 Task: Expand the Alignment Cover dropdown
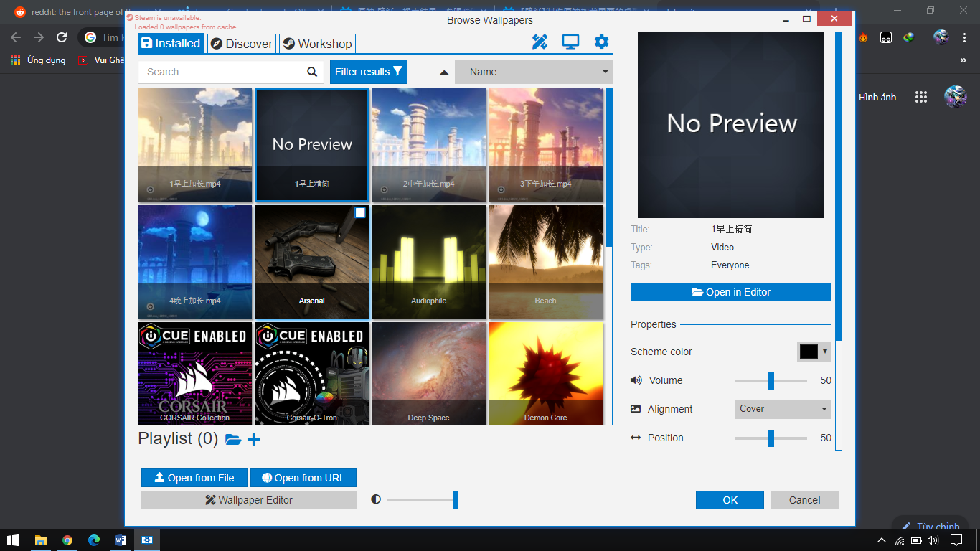[x=783, y=409]
